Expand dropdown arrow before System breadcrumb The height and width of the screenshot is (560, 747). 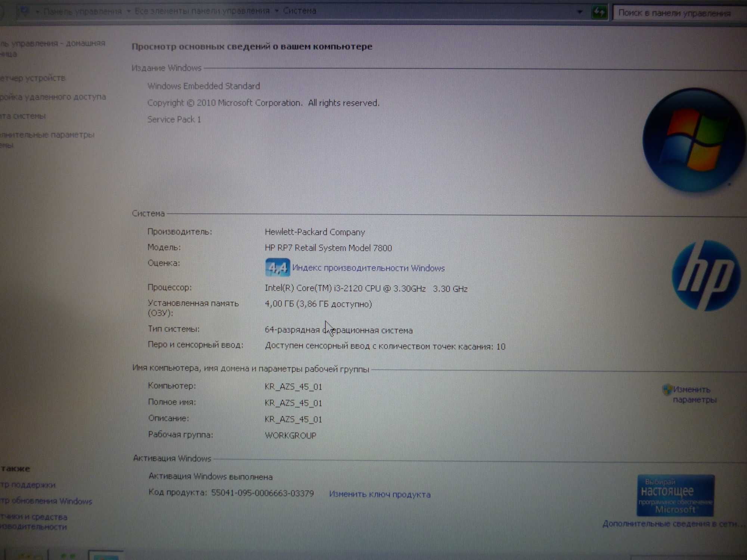click(x=276, y=11)
